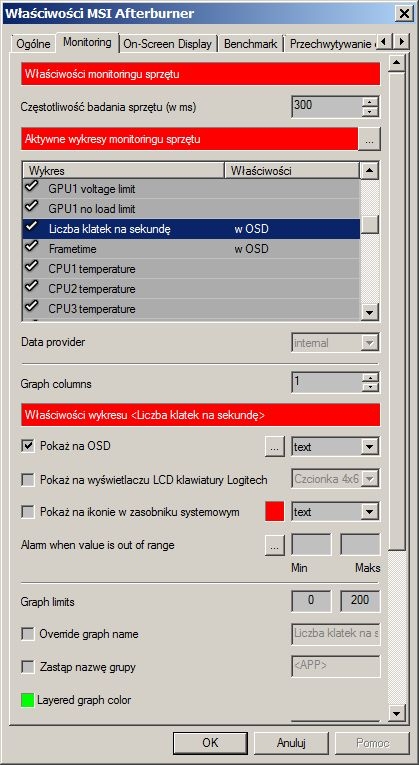Screen dimensions: 419x765
Task: Click the Wykres column header
Action: click(123, 171)
